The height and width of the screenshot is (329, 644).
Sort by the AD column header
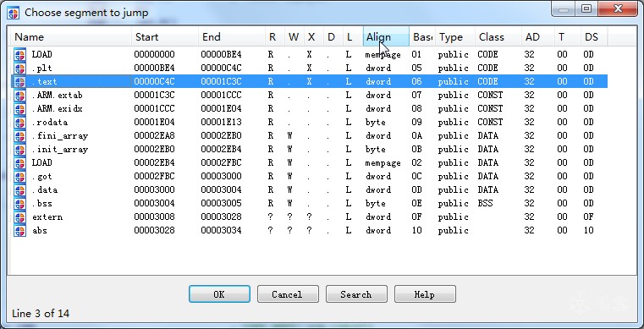coord(538,37)
